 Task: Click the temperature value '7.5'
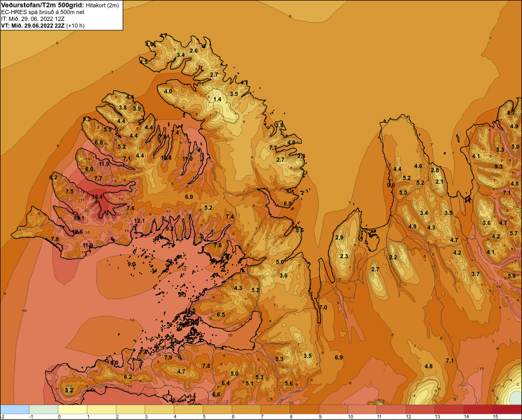69,191
